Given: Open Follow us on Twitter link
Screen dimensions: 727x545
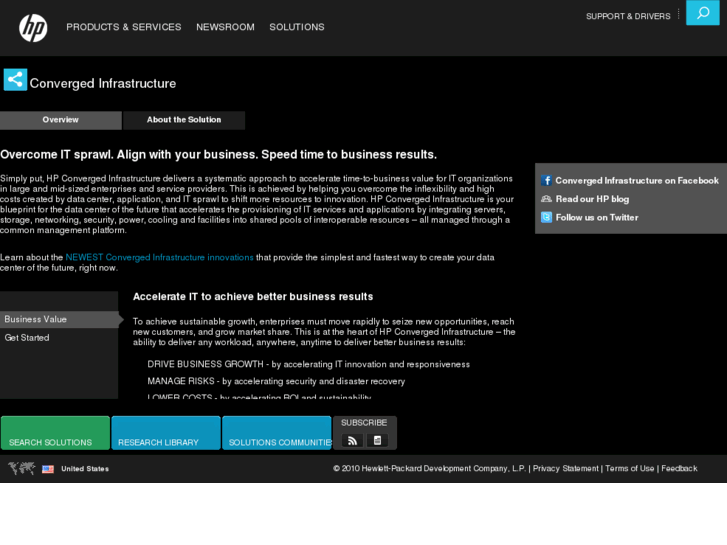Looking at the screenshot, I should pyautogui.click(x=597, y=218).
